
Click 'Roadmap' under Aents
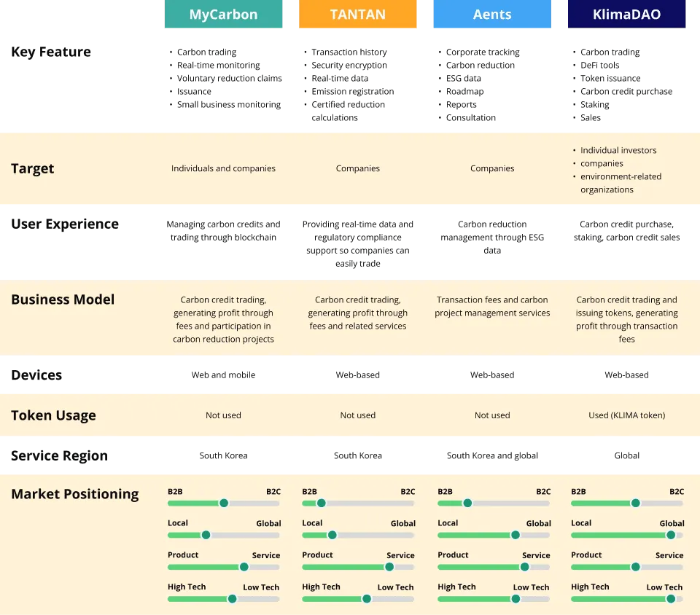464,91
